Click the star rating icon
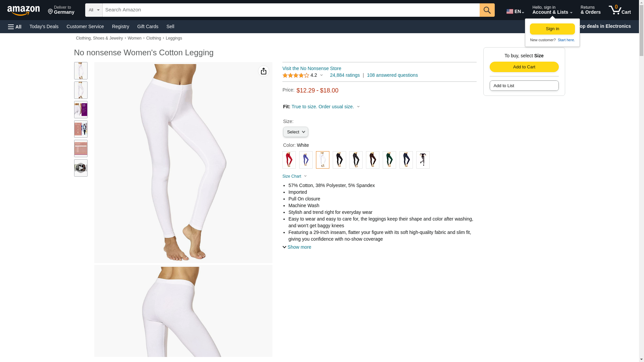 point(296,75)
